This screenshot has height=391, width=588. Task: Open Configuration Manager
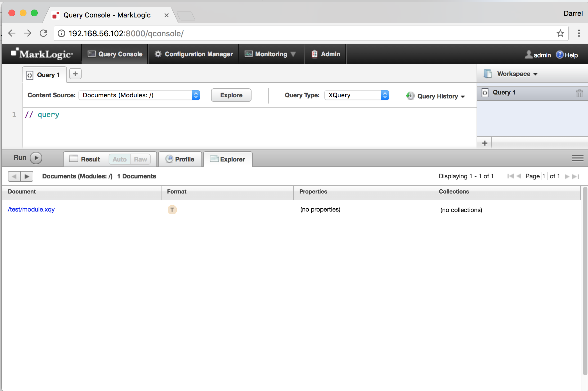pos(194,54)
